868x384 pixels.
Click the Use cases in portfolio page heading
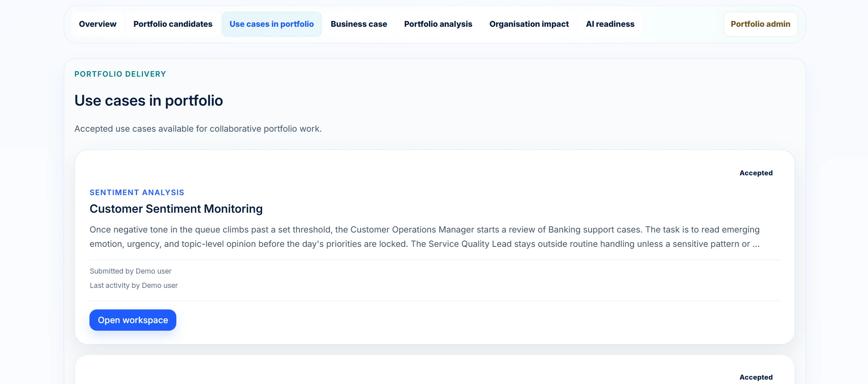[148, 100]
